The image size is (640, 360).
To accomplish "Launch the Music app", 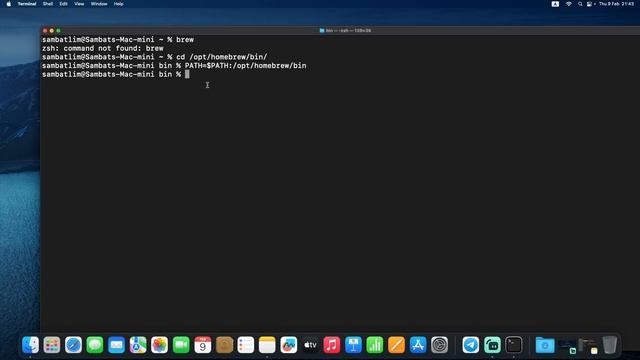I will [332, 345].
